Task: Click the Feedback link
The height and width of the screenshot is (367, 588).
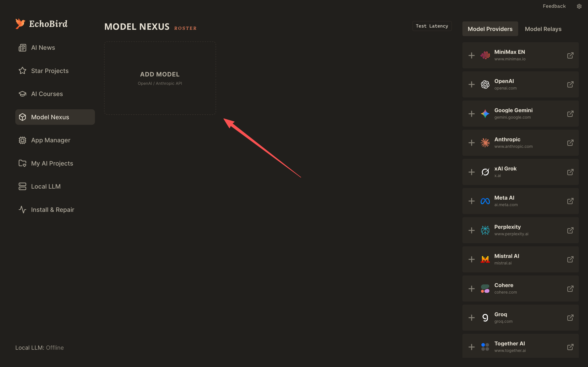Action: (554, 6)
